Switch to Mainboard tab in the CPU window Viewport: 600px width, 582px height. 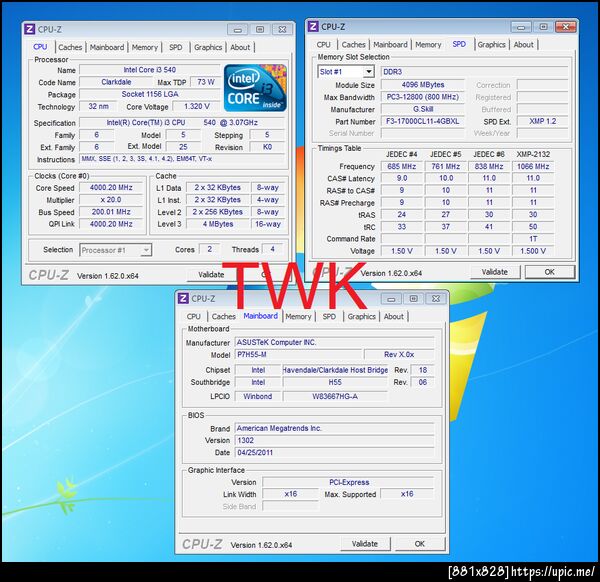107,47
